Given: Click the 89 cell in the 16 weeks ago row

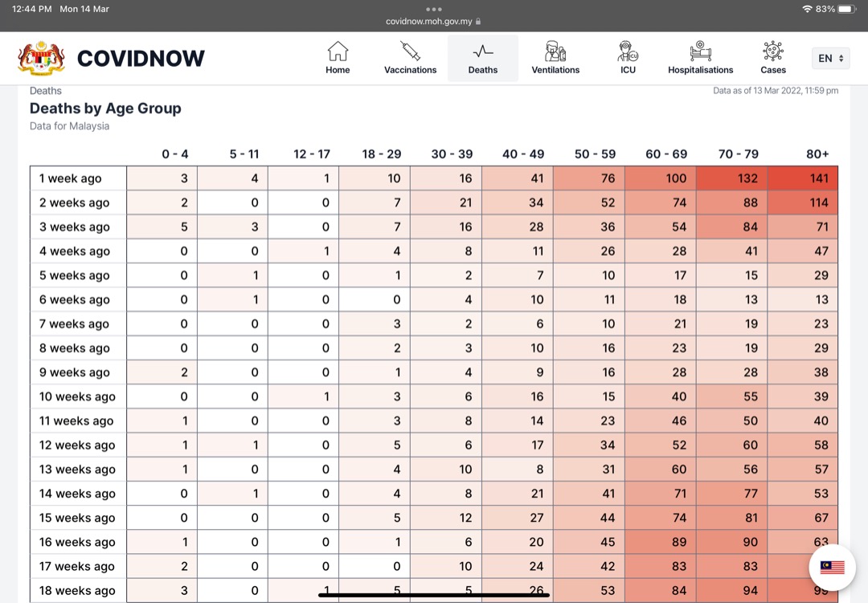Looking at the screenshot, I should 661,542.
